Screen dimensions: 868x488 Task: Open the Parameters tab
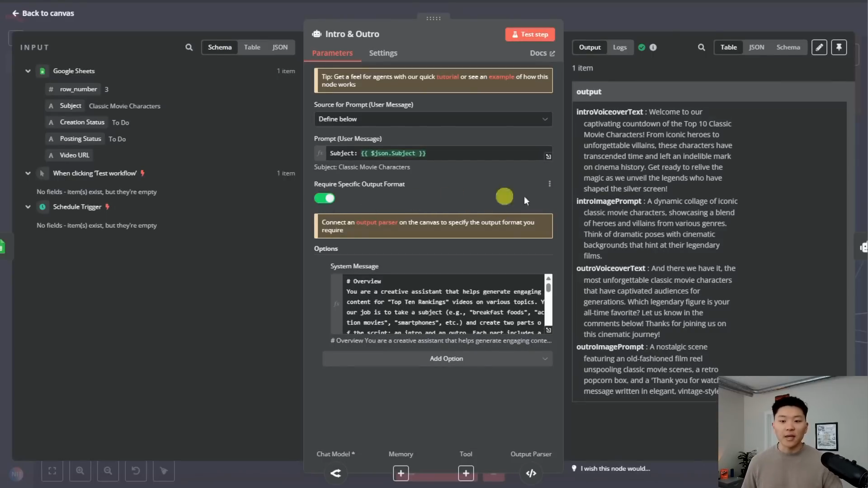(332, 53)
